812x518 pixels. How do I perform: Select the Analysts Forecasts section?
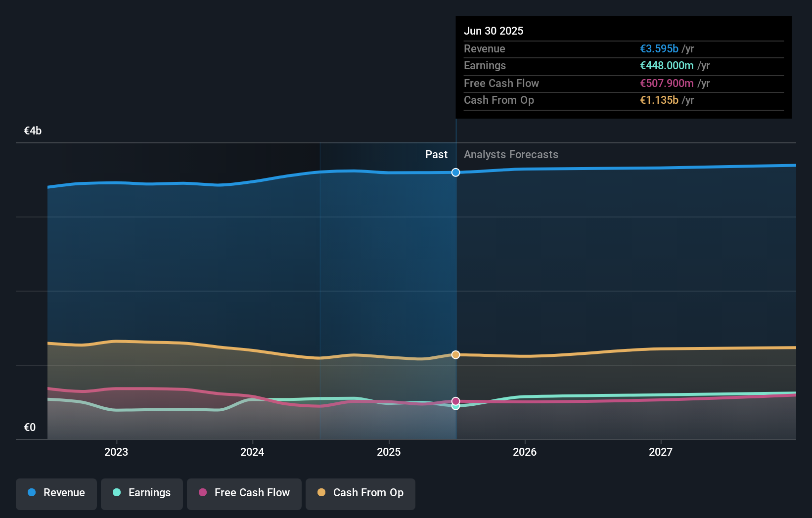pyautogui.click(x=511, y=154)
